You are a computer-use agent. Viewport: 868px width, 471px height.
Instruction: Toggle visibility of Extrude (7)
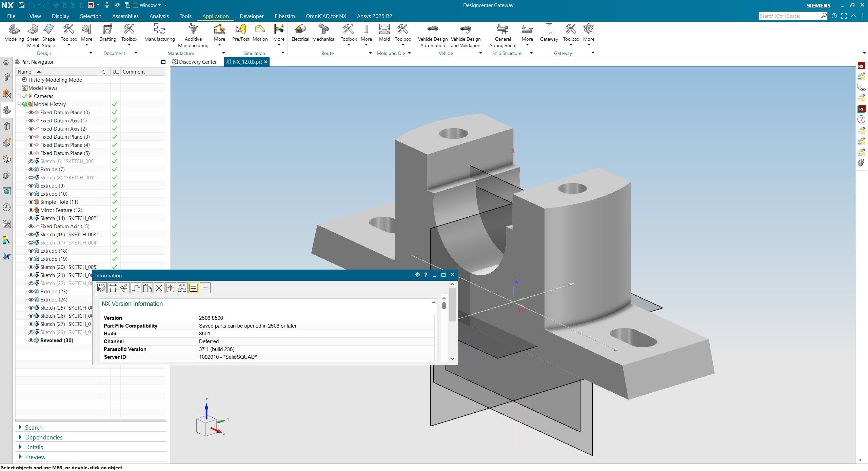(31, 169)
